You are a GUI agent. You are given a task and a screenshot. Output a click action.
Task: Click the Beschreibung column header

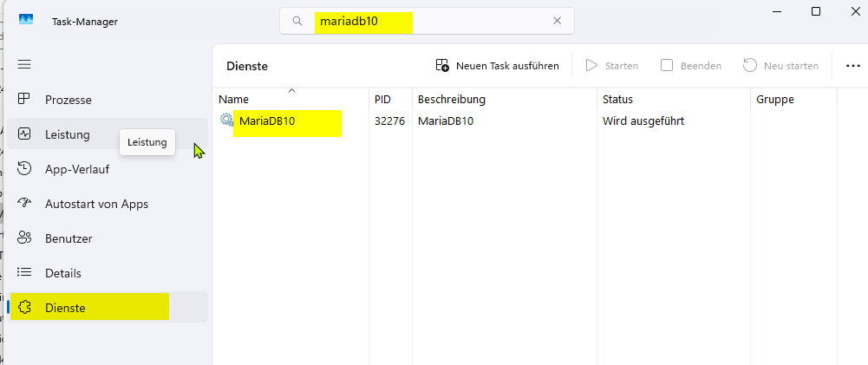pyautogui.click(x=505, y=99)
